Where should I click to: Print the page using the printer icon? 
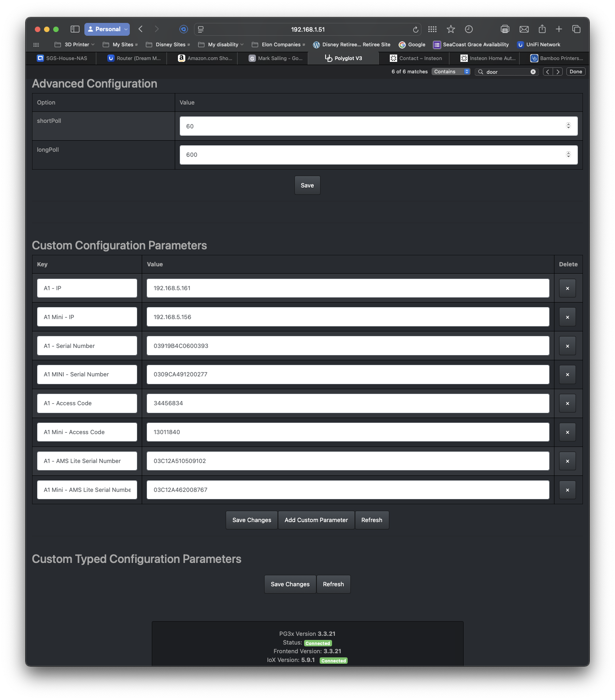click(x=505, y=29)
